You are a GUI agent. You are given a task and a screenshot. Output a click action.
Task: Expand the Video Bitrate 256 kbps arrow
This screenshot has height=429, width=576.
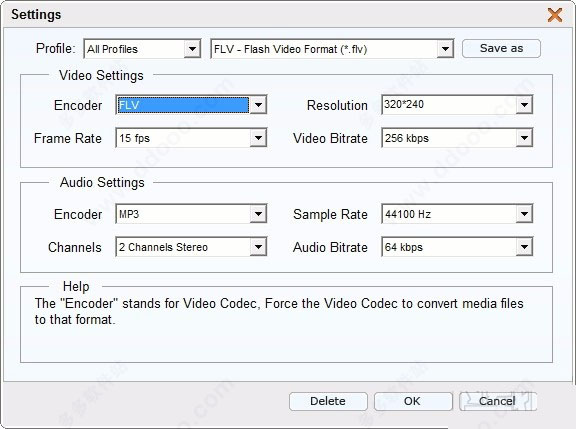click(x=524, y=138)
